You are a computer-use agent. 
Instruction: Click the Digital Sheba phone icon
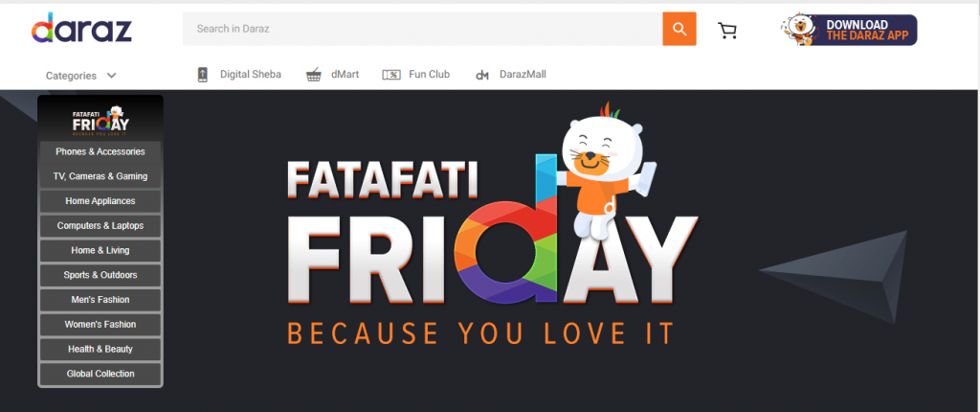(x=203, y=75)
